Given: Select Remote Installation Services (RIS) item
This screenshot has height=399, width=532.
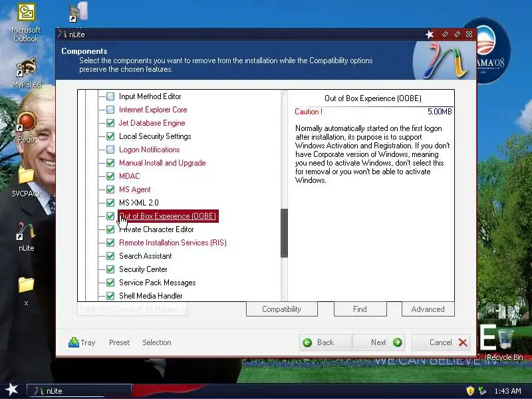Looking at the screenshot, I should coord(173,243).
